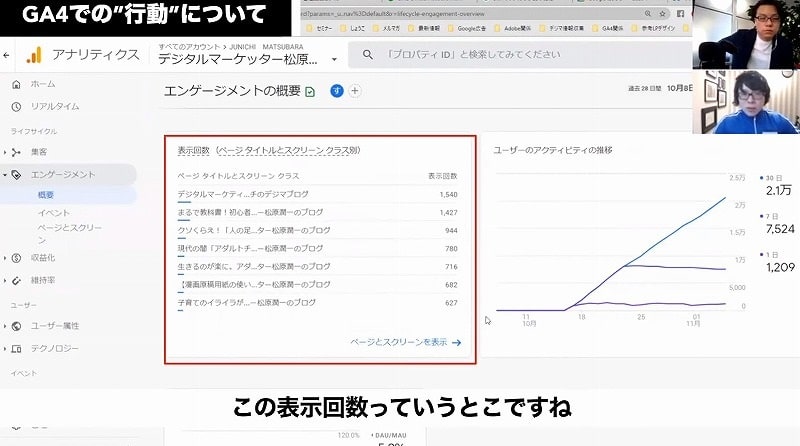Open the GA4関係 bookmark folder

(x=608, y=29)
